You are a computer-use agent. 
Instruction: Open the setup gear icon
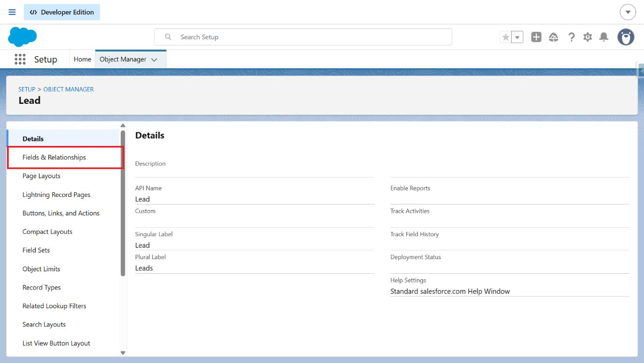tap(588, 37)
